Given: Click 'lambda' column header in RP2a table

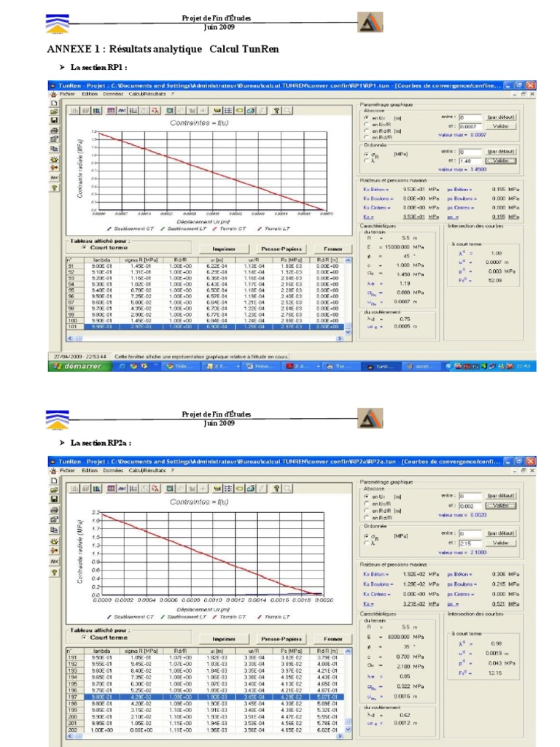Looking at the screenshot, I should (x=101, y=651).
